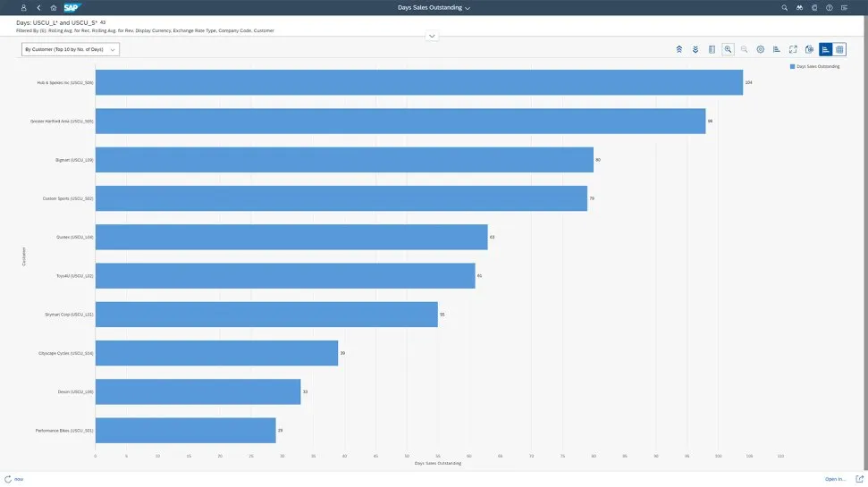The width and height of the screenshot is (868, 487).
Task: Click the drill up double-arrow icon
Action: click(x=679, y=49)
